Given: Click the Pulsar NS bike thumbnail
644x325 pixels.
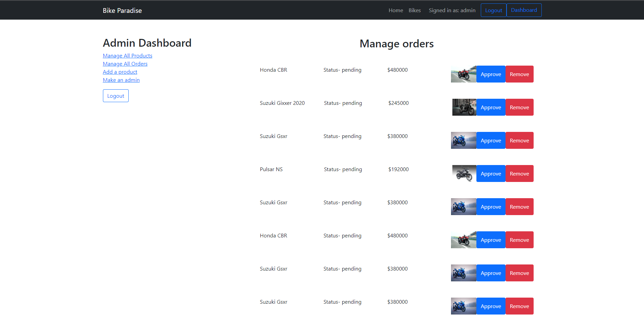Looking at the screenshot, I should coord(464,173).
